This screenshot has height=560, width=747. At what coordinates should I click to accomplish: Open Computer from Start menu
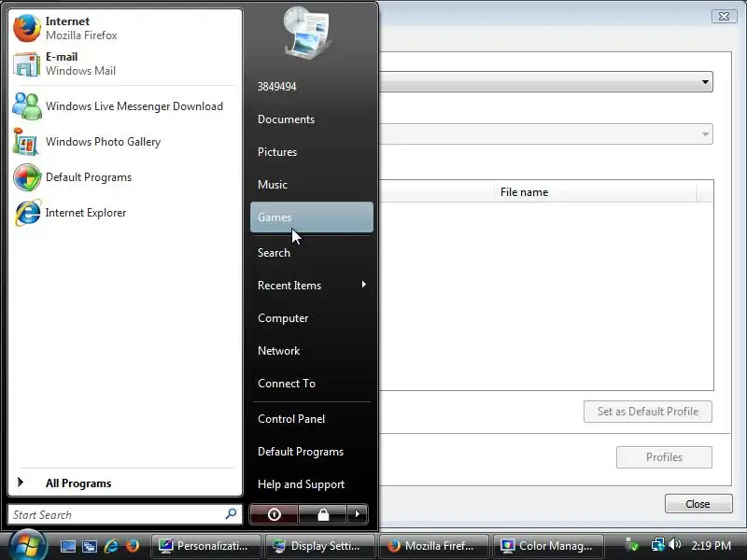312,318
